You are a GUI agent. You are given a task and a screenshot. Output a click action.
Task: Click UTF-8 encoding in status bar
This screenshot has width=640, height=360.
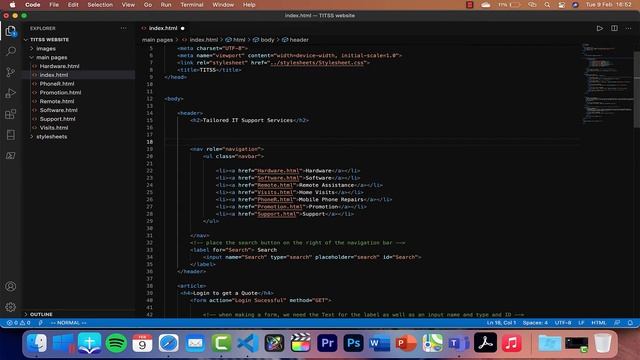(x=563, y=322)
